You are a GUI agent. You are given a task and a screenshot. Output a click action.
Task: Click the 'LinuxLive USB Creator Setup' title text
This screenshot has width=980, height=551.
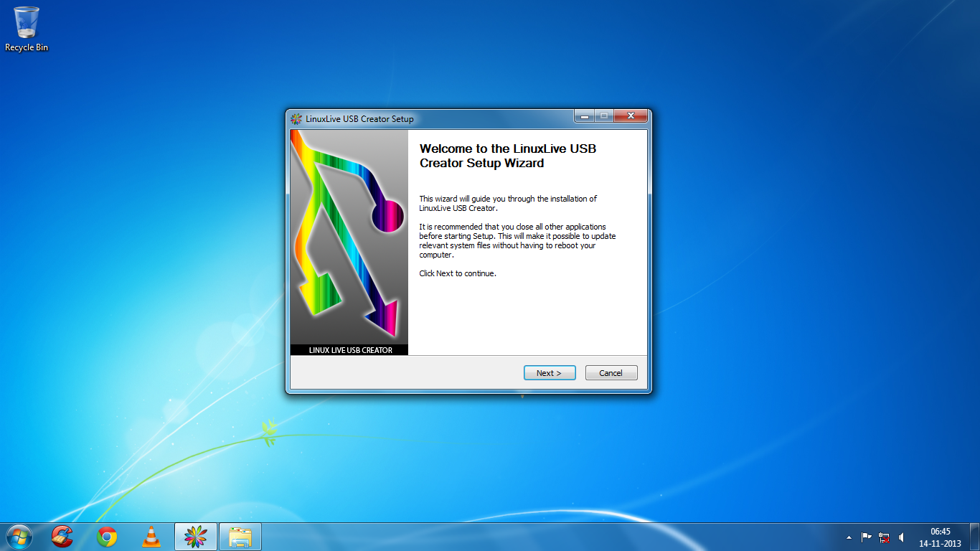[x=359, y=119]
